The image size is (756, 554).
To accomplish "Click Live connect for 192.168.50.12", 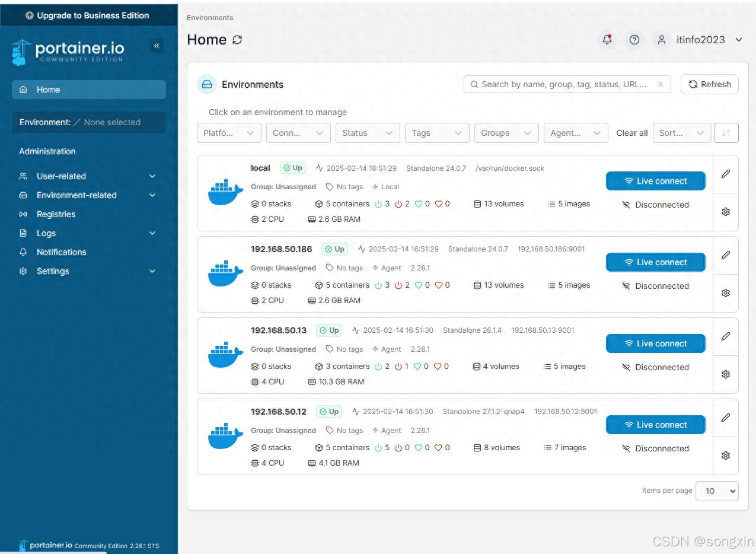I will (656, 425).
